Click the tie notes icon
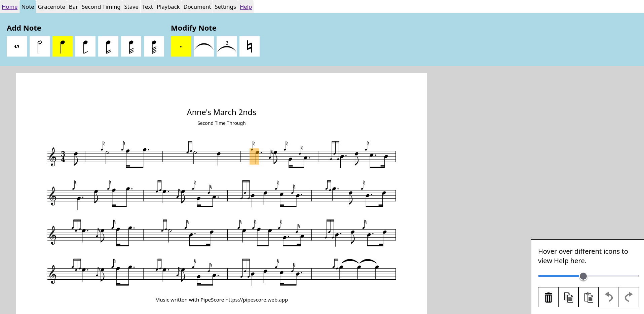Image resolution: width=644 pixels, height=314 pixels. click(x=204, y=46)
